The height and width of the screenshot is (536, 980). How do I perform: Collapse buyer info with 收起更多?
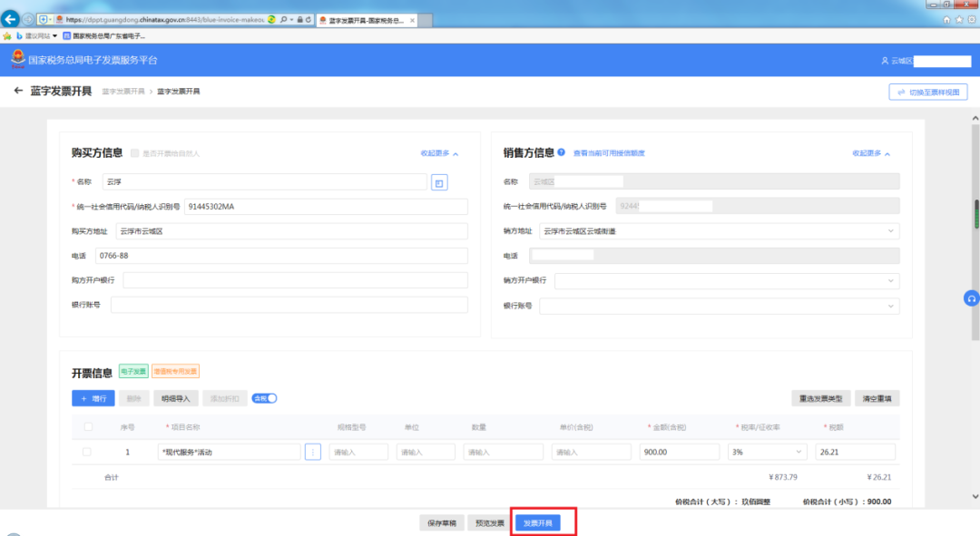pyautogui.click(x=439, y=153)
